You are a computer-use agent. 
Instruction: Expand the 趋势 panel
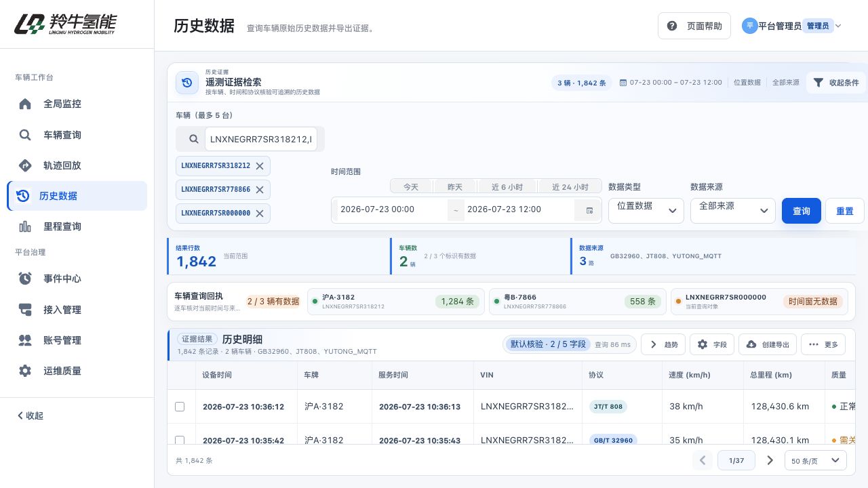pyautogui.click(x=664, y=344)
